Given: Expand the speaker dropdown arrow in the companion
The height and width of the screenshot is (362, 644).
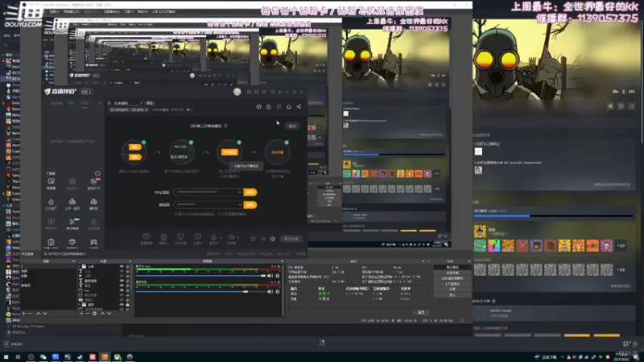Looking at the screenshot, I should 237,237.
